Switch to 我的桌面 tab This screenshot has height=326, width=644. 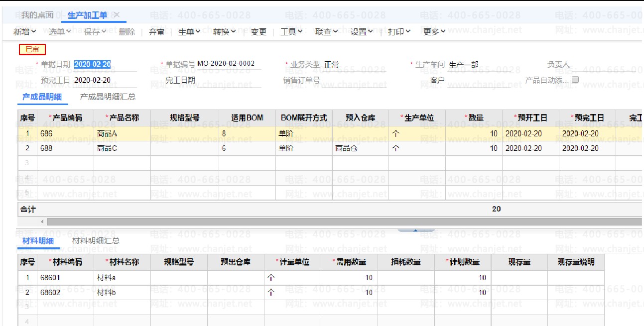click(x=37, y=15)
